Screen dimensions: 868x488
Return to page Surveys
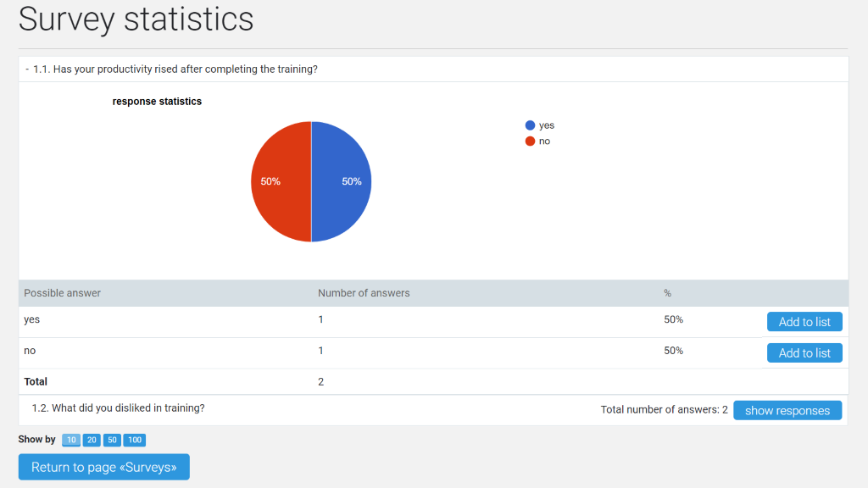tap(104, 467)
